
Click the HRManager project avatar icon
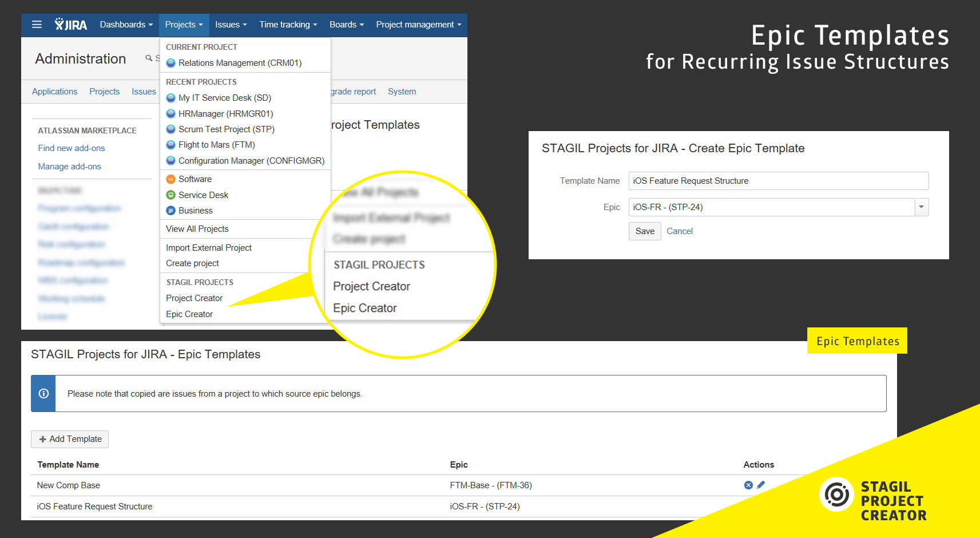(x=170, y=114)
